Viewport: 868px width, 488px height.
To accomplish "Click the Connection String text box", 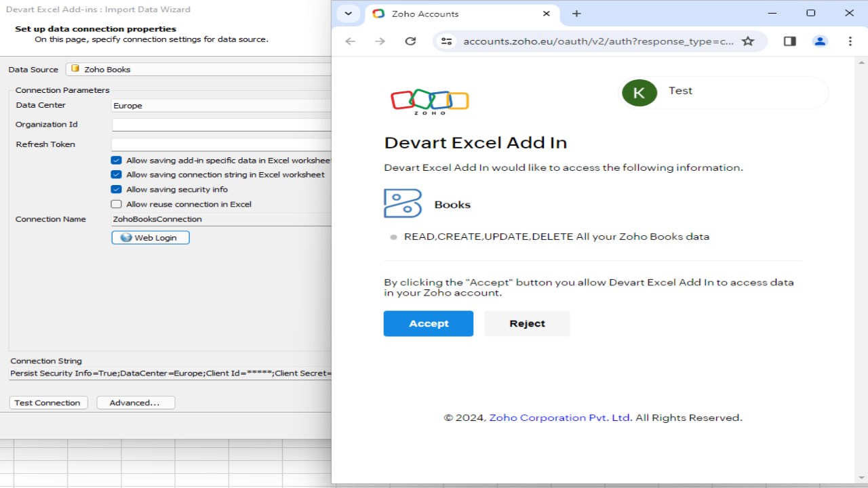I will click(x=170, y=373).
